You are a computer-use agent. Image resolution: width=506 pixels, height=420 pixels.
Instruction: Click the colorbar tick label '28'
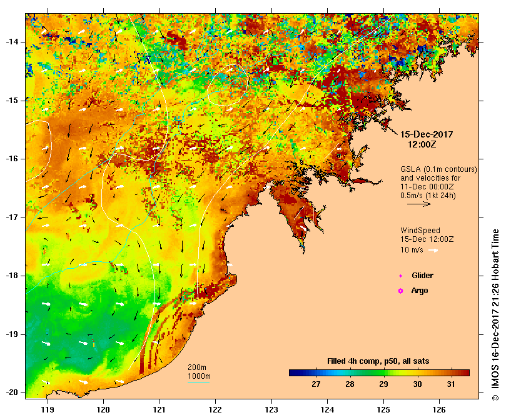click(x=350, y=384)
